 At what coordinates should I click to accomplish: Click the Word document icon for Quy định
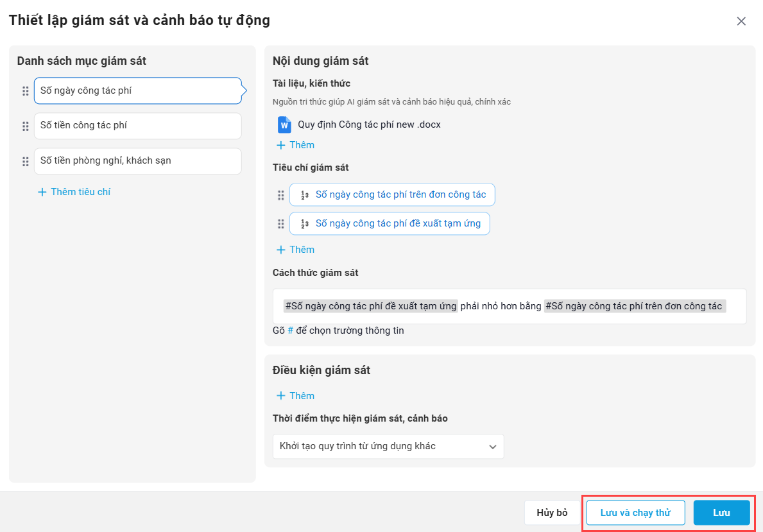tap(284, 124)
